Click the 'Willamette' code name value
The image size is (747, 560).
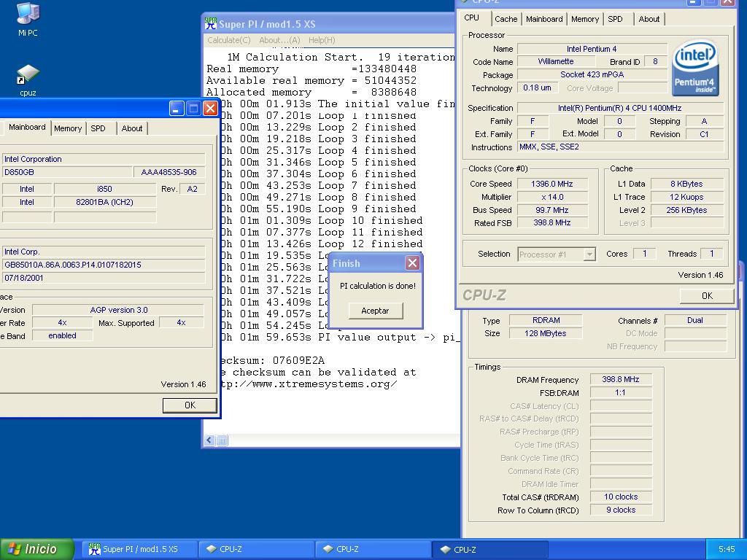tap(556, 61)
